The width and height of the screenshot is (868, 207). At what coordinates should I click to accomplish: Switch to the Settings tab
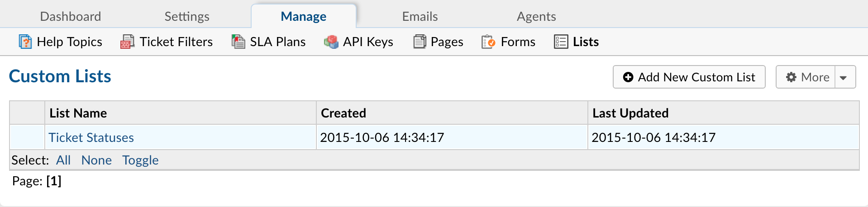pyautogui.click(x=187, y=17)
